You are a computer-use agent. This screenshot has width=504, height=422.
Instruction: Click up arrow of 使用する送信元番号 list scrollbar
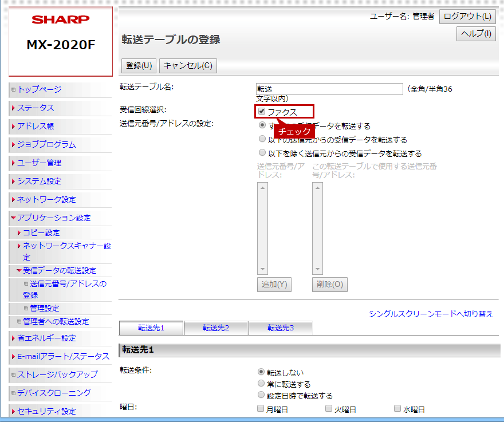(x=317, y=188)
